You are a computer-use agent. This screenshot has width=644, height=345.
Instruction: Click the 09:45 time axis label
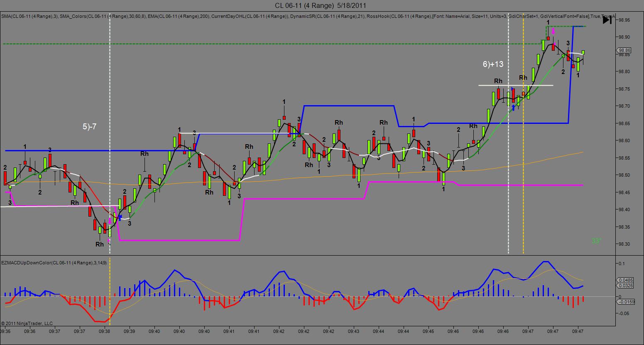[x=429, y=331]
